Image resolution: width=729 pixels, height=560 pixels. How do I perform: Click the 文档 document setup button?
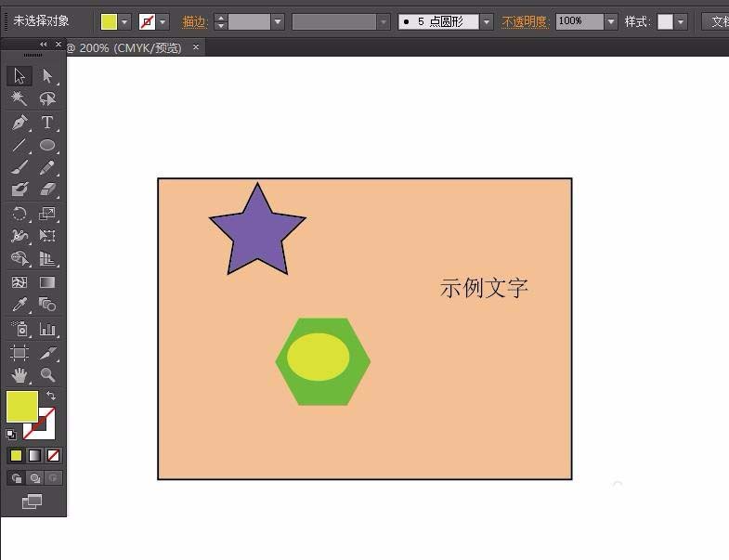pyautogui.click(x=716, y=21)
